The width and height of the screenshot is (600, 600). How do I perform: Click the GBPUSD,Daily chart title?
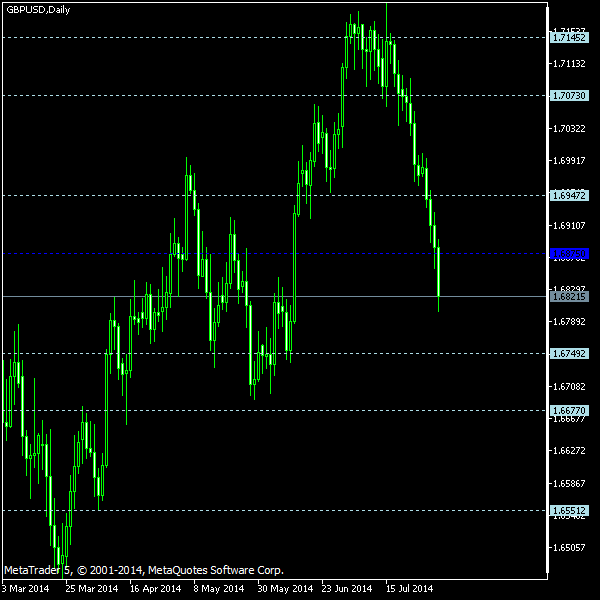tap(38, 10)
